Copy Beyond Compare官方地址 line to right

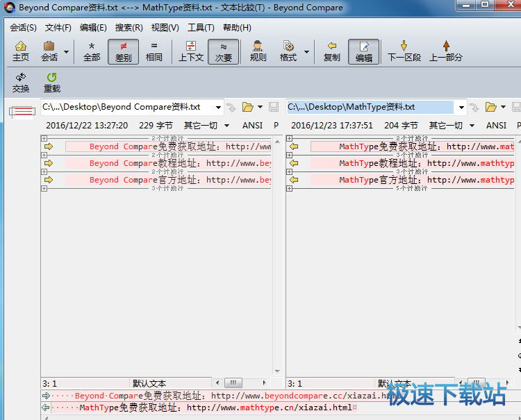(49, 180)
